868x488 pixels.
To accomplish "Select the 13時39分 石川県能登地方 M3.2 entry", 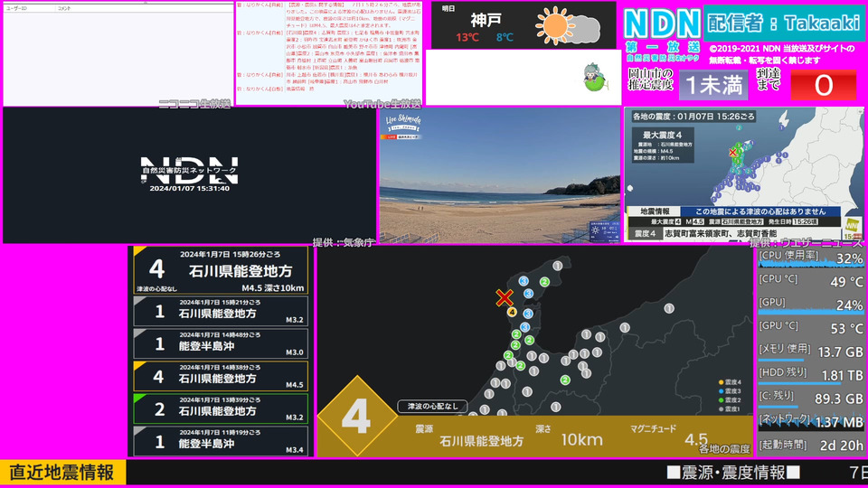I will [x=221, y=408].
